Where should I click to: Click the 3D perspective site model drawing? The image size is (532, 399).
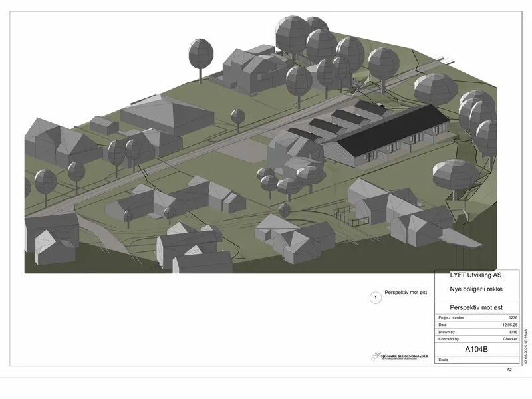[261, 144]
